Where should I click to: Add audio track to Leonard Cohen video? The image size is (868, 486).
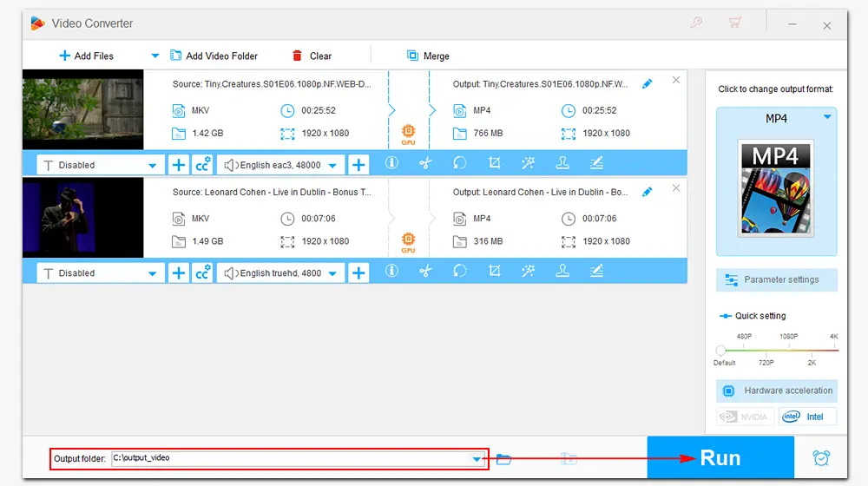[358, 273]
